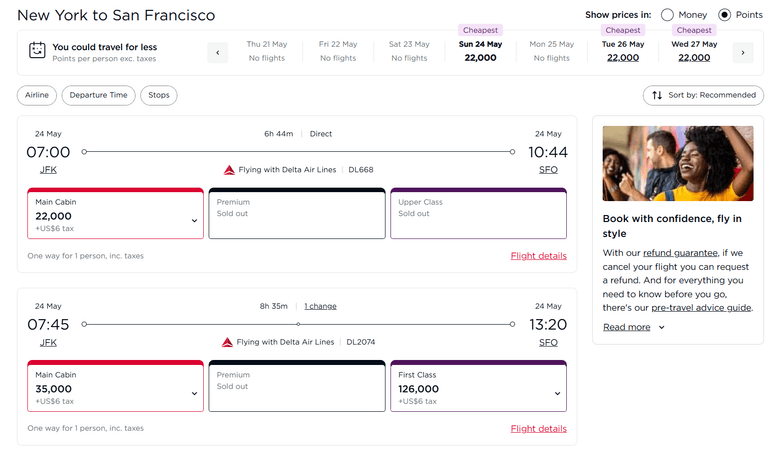Open the Departure Time filter
Screen dimensions: 770x453
(x=99, y=96)
